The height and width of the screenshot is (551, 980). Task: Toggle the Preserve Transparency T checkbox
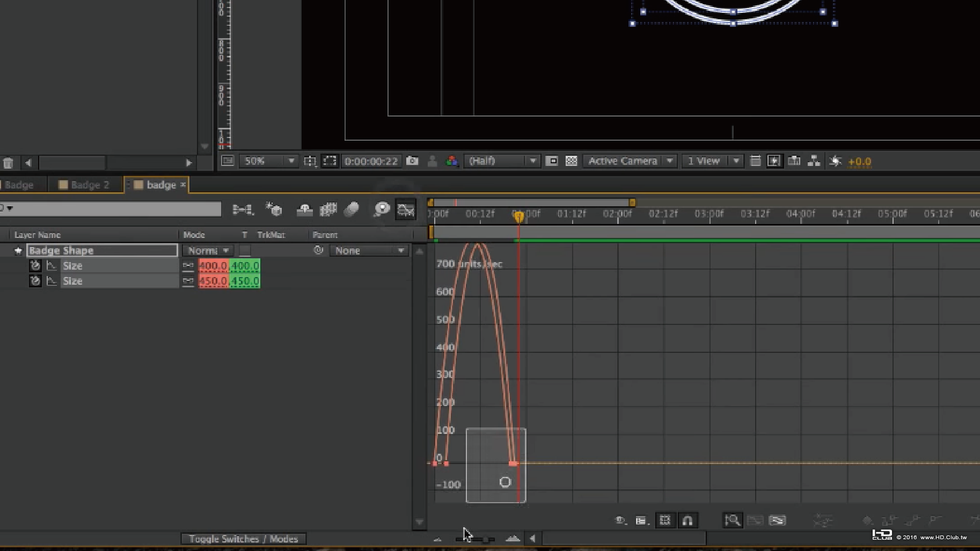[245, 251]
